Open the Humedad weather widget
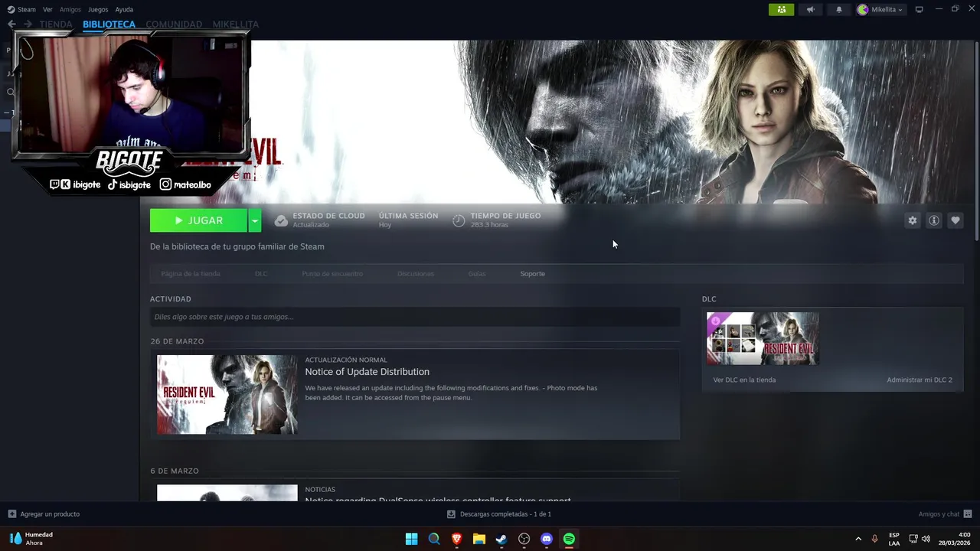Viewport: 980px width, 551px height. click(31, 539)
